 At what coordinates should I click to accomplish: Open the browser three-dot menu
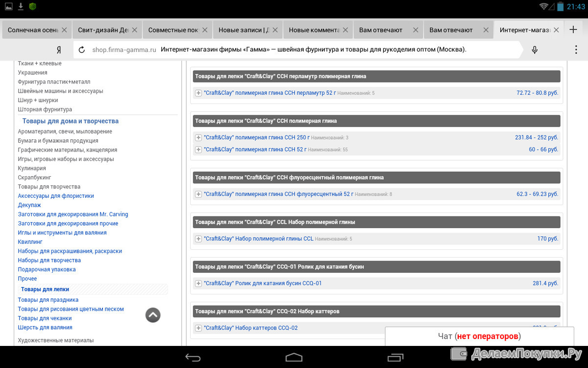[x=576, y=50]
